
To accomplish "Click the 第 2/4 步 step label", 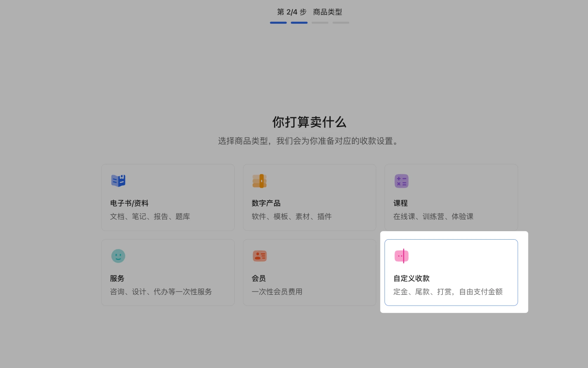I will (x=292, y=12).
